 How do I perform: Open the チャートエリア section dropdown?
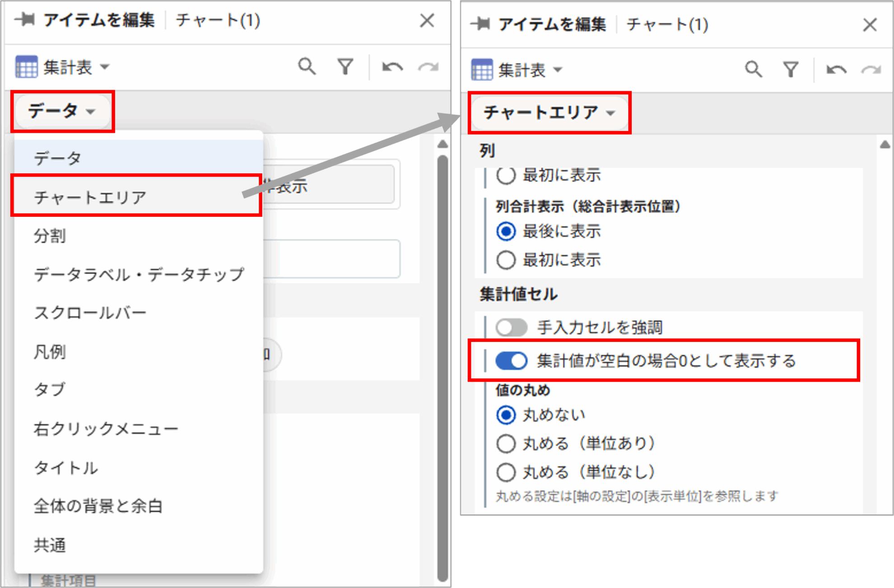coord(549,112)
